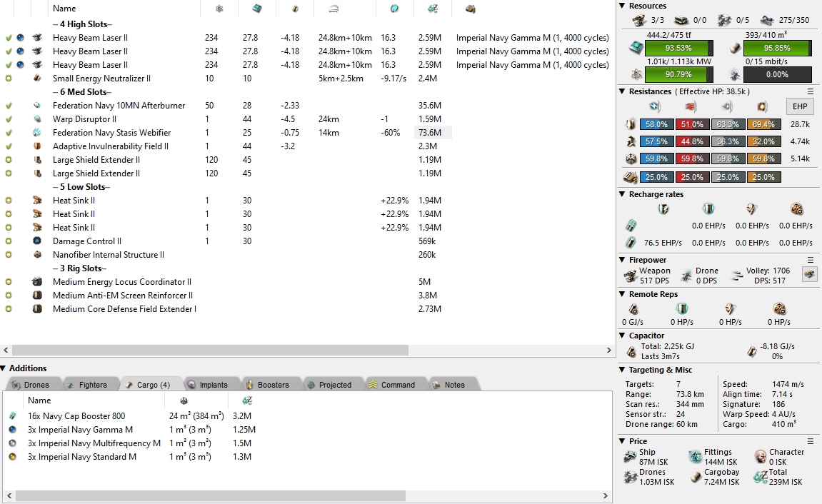Click the CPU usage 93.53% bar

(x=678, y=48)
